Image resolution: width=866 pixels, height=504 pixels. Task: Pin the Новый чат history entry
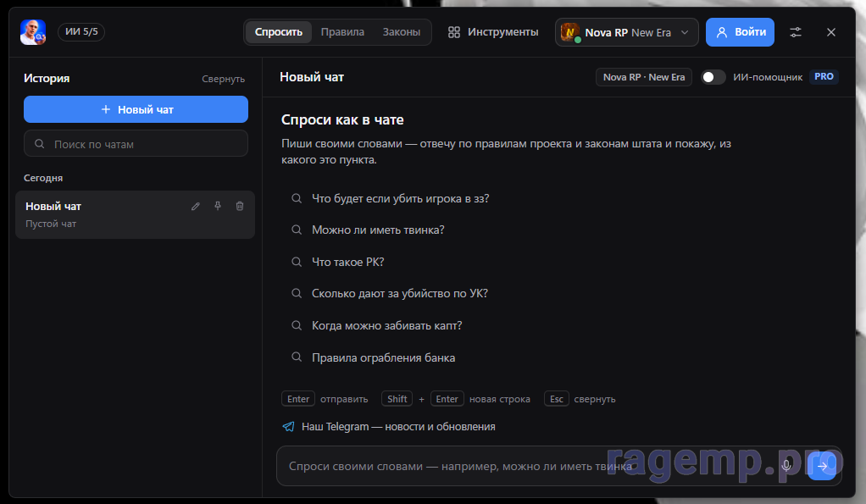point(218,206)
